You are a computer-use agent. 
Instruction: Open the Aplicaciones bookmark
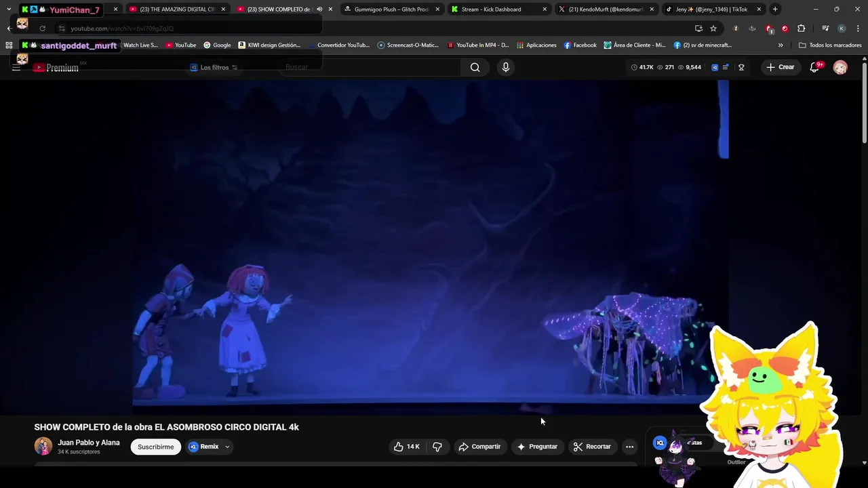coord(536,45)
